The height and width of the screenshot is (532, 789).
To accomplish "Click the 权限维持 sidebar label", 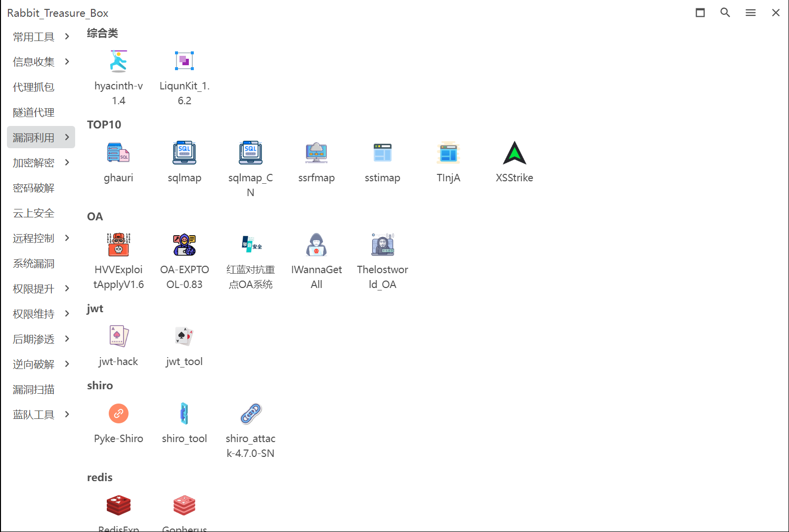I will click(34, 314).
